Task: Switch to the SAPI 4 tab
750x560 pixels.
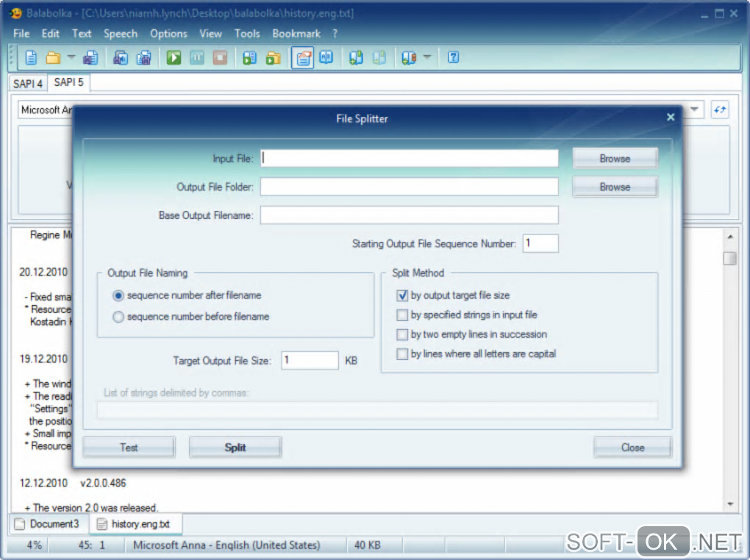Action: point(28,84)
